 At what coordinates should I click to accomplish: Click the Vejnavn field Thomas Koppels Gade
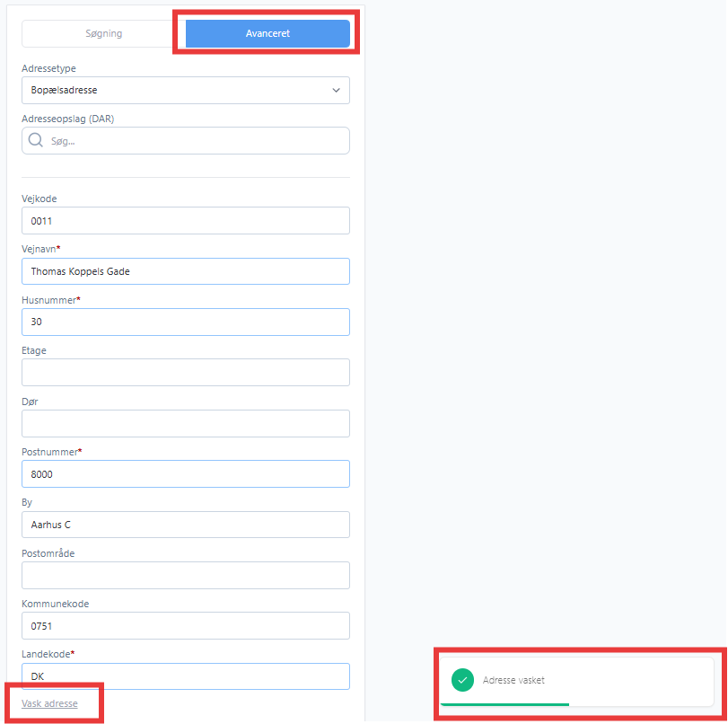click(186, 271)
